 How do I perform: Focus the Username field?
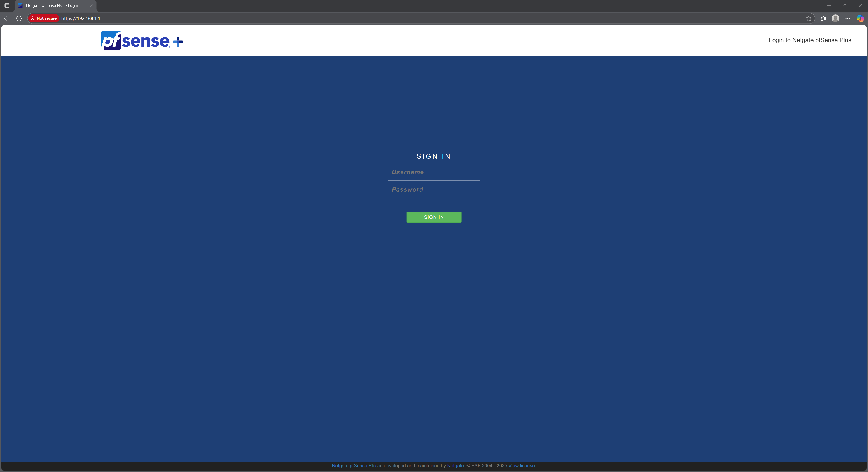coord(434,172)
